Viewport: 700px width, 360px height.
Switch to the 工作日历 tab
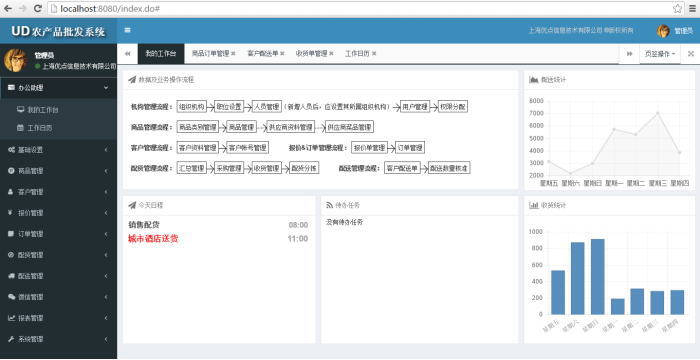[357, 54]
